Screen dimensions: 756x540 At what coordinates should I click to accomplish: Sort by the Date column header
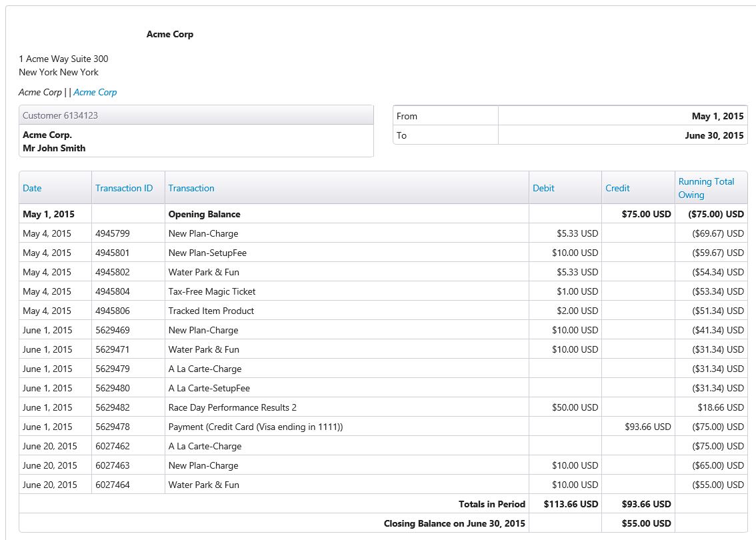coord(32,188)
